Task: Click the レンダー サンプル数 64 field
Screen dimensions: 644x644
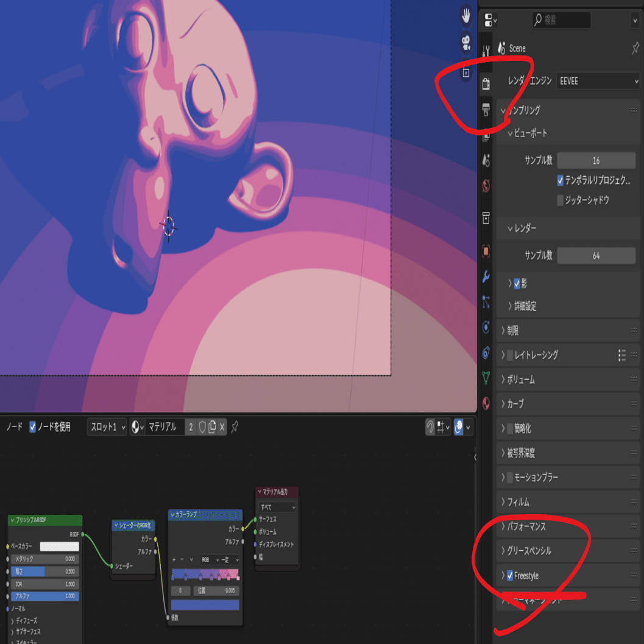Action: pyautogui.click(x=596, y=256)
